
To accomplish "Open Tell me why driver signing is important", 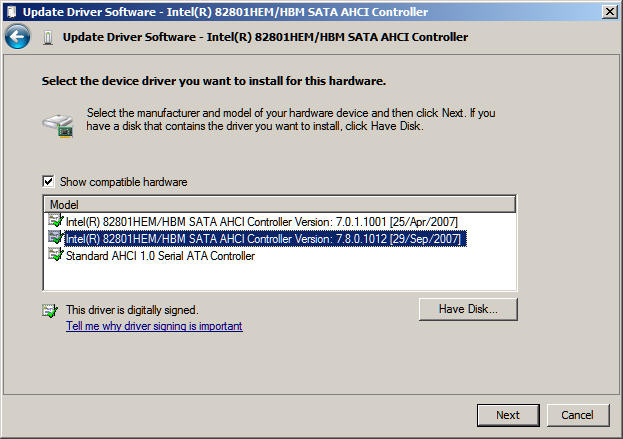I will point(154,326).
